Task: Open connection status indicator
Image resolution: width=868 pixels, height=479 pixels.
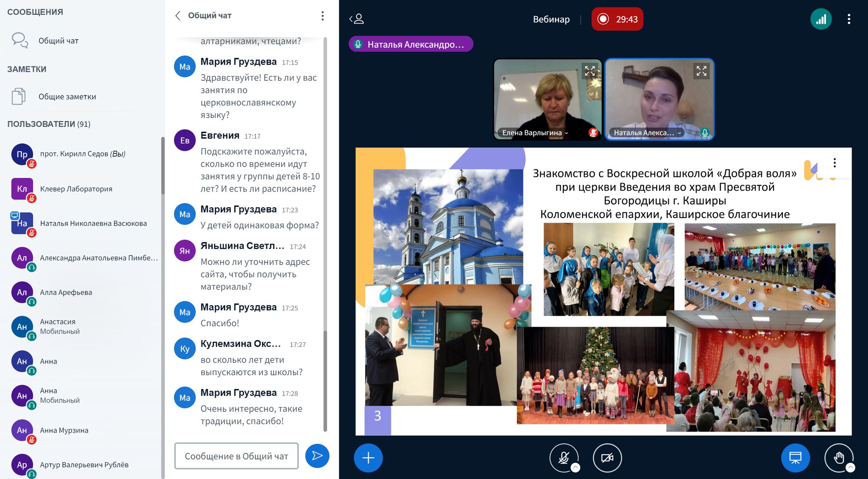Action: point(820,19)
